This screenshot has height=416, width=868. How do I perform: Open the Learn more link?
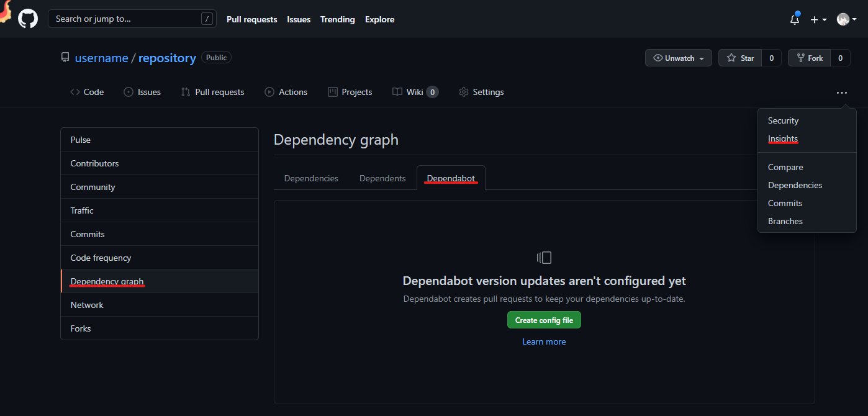coord(544,341)
